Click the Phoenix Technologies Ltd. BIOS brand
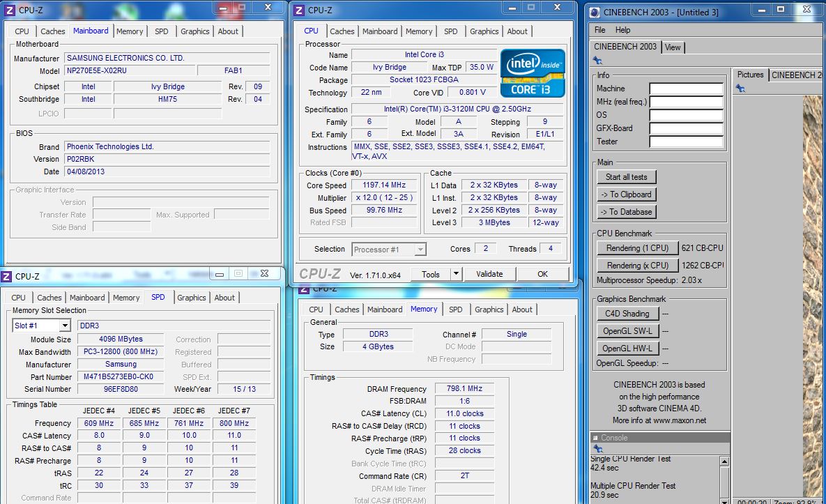The height and width of the screenshot is (504, 826). (x=167, y=147)
